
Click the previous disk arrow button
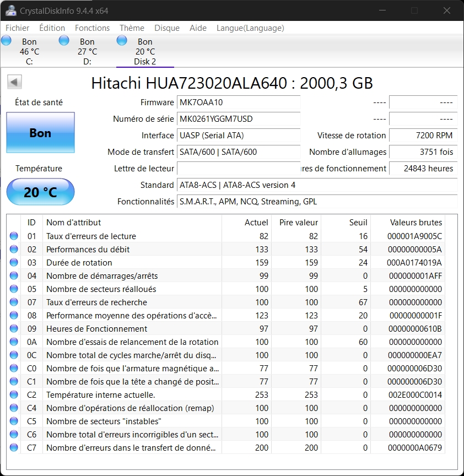pyautogui.click(x=14, y=82)
